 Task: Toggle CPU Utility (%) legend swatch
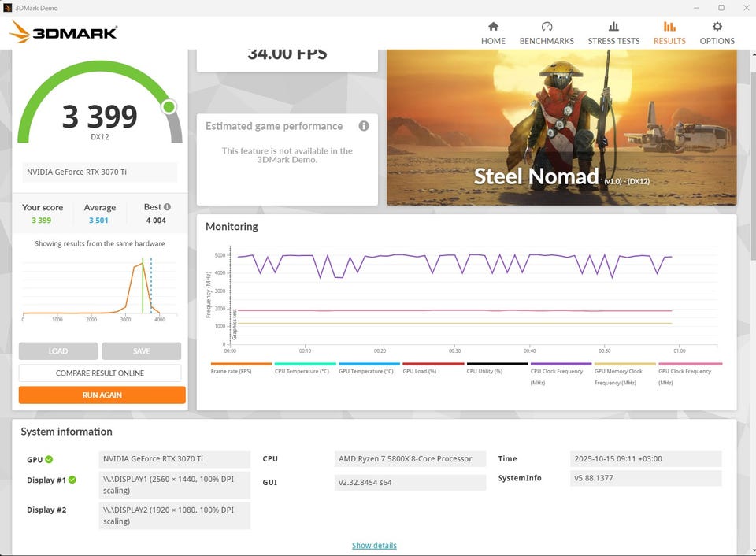[497, 364]
